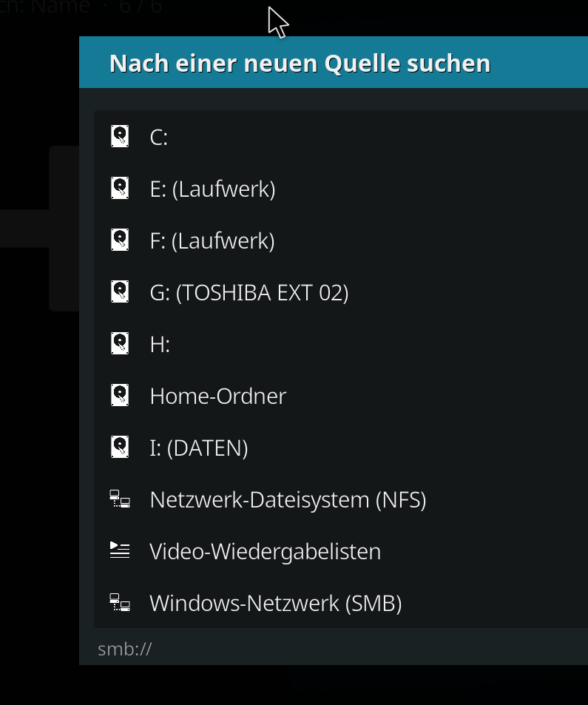Image resolution: width=588 pixels, height=705 pixels.
Task: Click the playlist icon beside Video-Wiedergabelisten
Action: pos(120,550)
